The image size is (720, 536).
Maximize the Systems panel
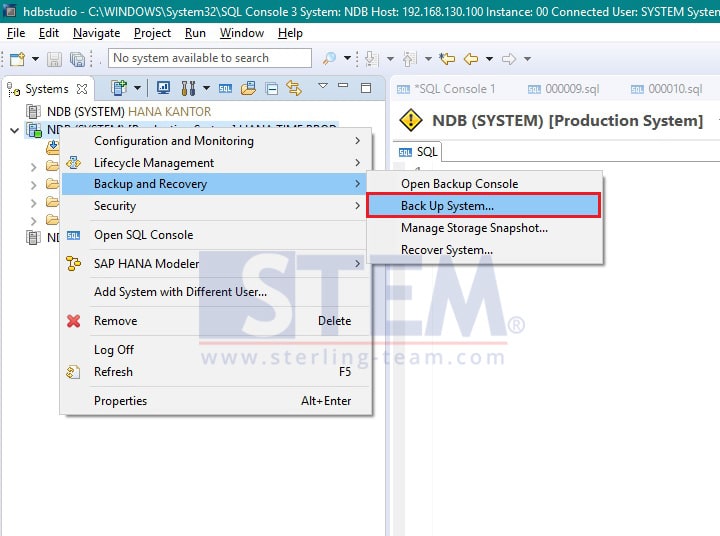click(x=366, y=88)
